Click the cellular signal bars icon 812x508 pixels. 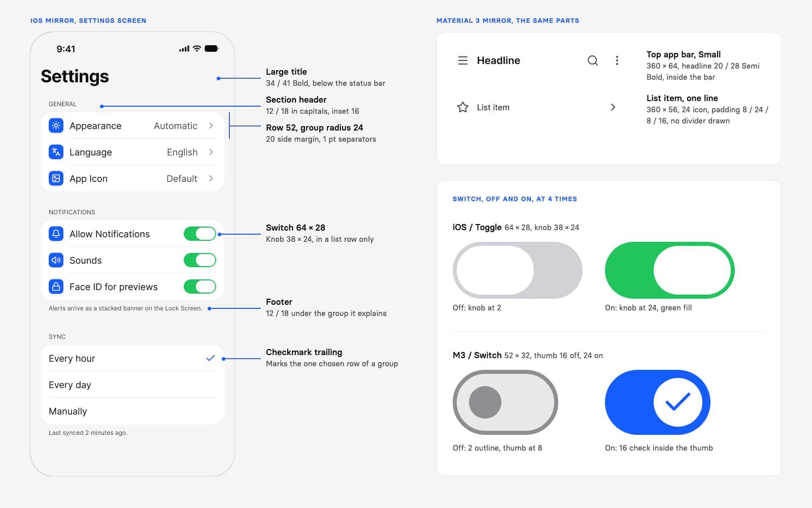tap(184, 49)
